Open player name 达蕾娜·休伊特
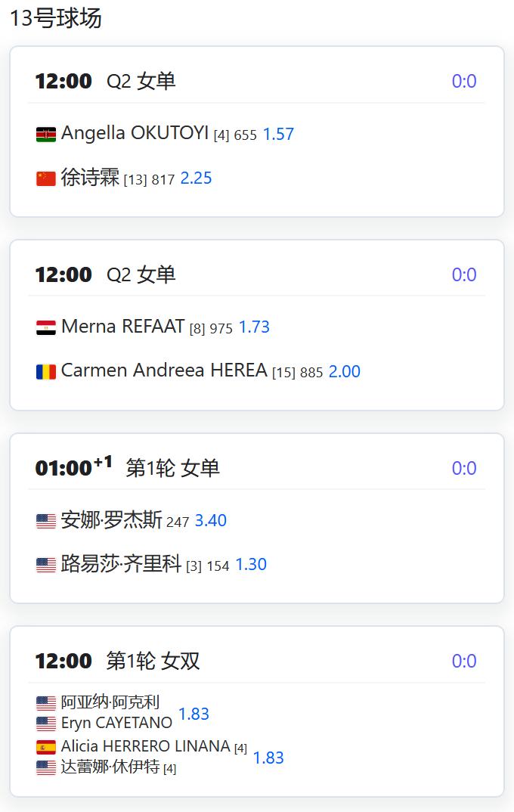 click(110, 767)
